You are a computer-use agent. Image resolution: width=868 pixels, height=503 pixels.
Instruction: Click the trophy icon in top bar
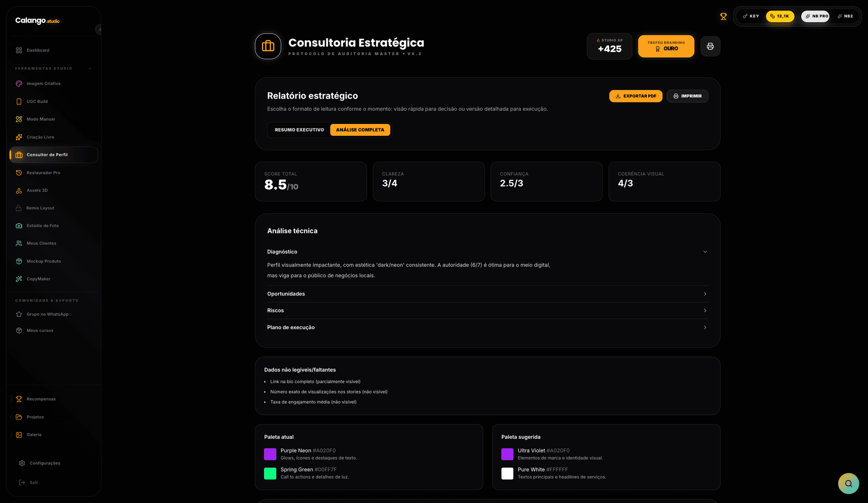pyautogui.click(x=723, y=16)
